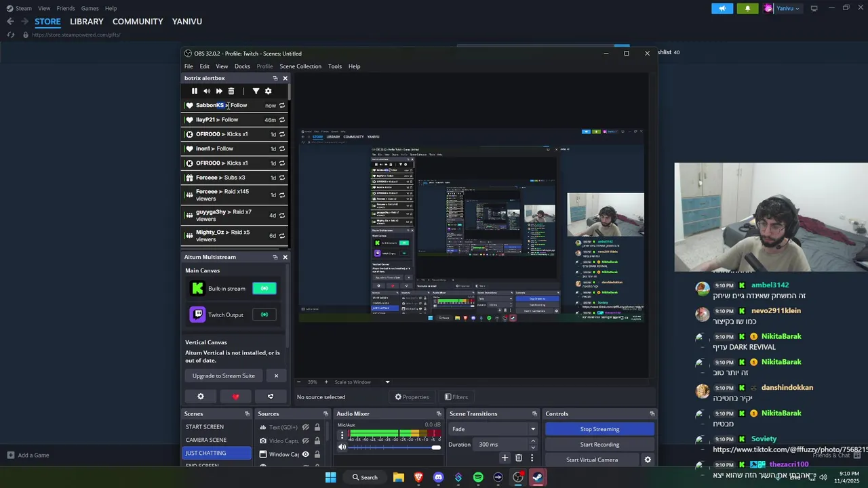Open source Filters button
868x488 pixels.
(456, 397)
